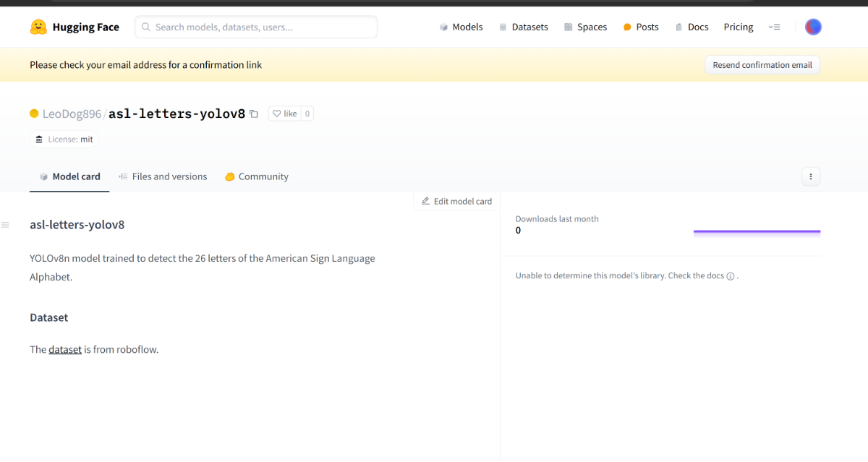Open the Posts page

tap(640, 27)
